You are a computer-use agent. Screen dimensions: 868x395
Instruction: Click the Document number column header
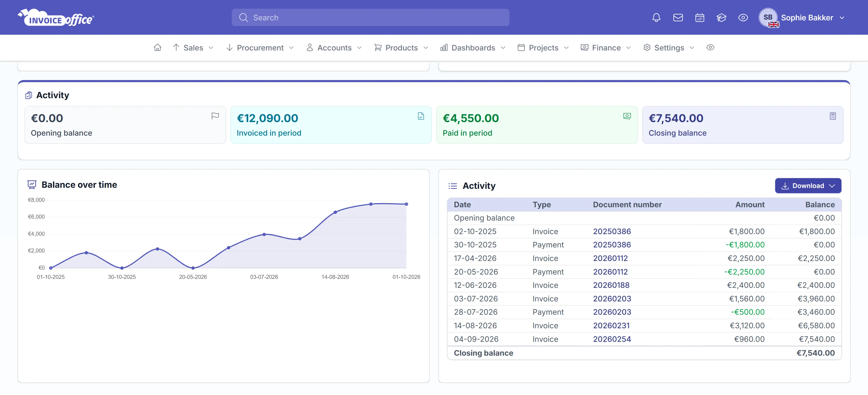627,205
